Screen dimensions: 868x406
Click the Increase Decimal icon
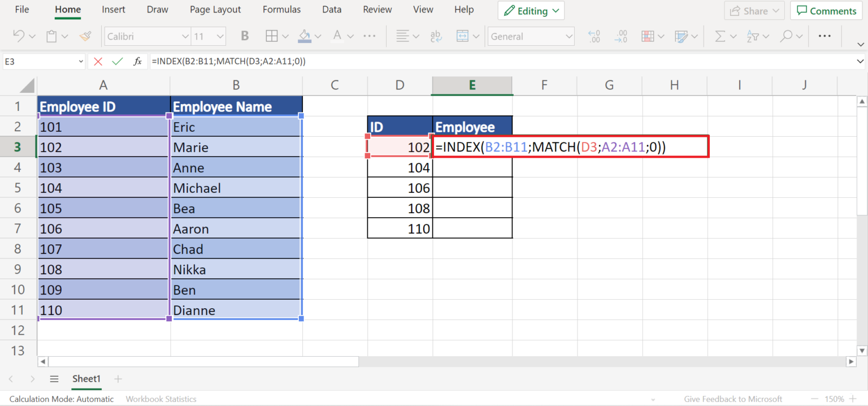tap(594, 36)
